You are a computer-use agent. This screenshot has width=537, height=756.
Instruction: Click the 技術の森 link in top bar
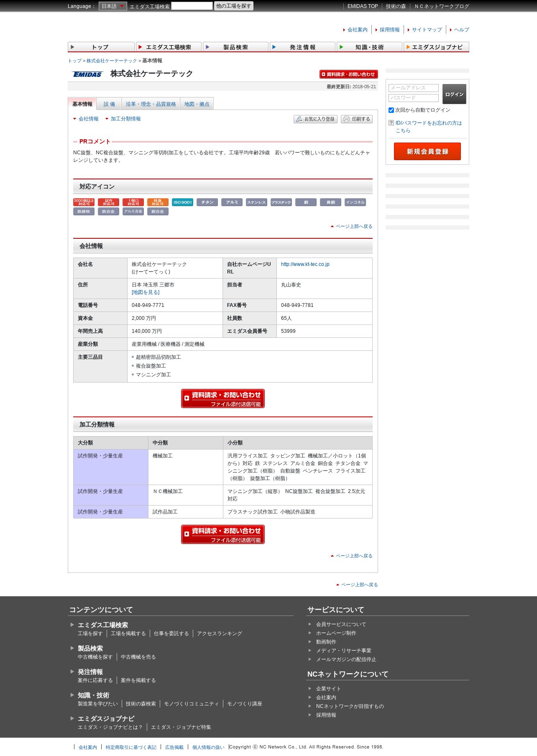pyautogui.click(x=396, y=6)
